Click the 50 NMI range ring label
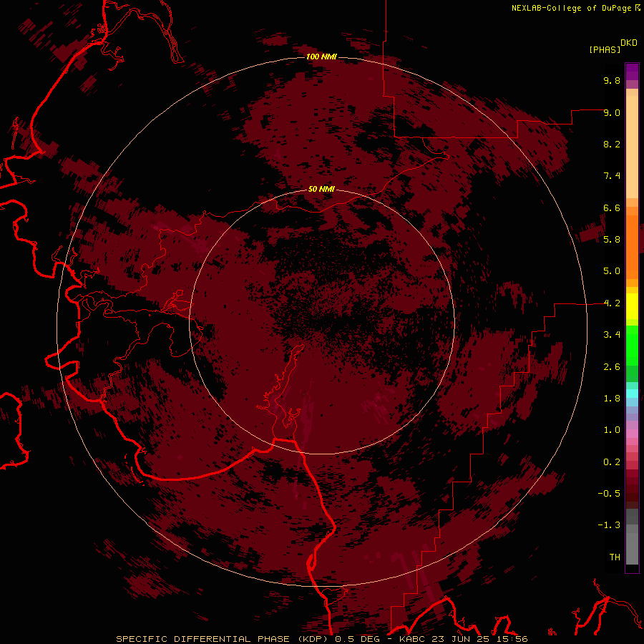The image size is (644, 644). [x=321, y=190]
